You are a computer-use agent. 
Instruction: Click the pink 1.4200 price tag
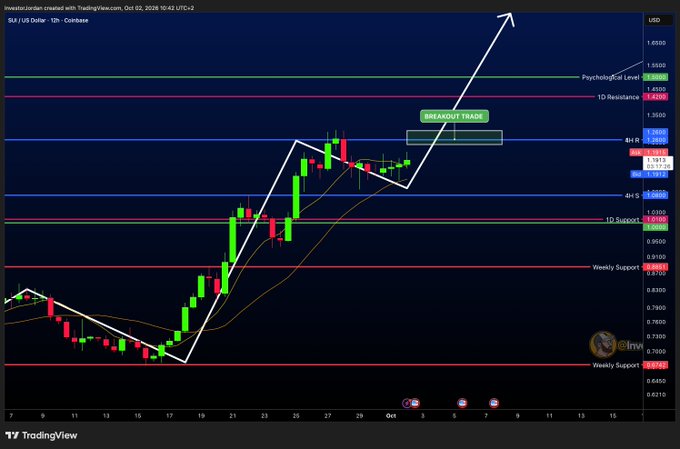pos(655,97)
